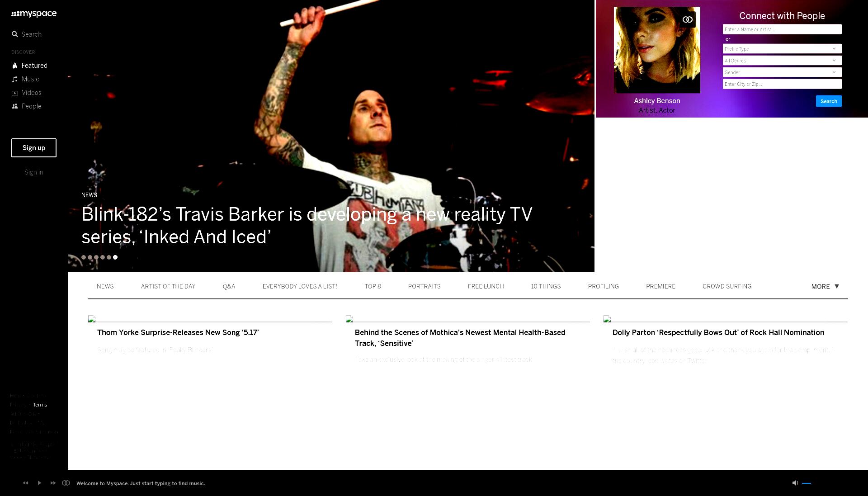Click the Myspace logo
This screenshot has width=868, height=496.
click(34, 14)
